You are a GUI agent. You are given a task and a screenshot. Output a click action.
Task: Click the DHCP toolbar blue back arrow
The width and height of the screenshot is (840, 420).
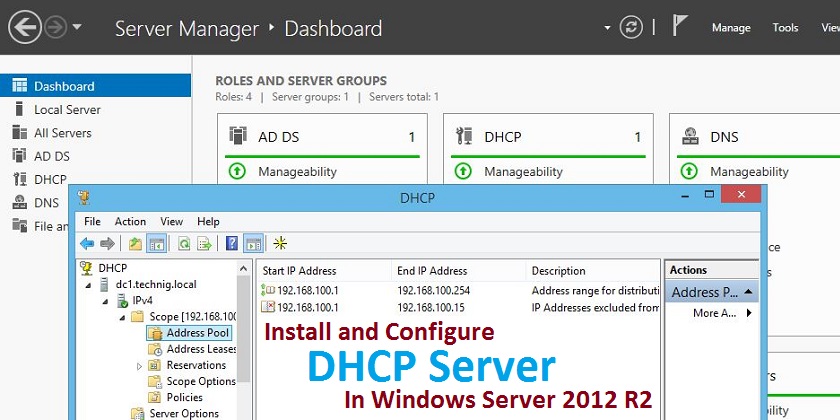[87, 244]
